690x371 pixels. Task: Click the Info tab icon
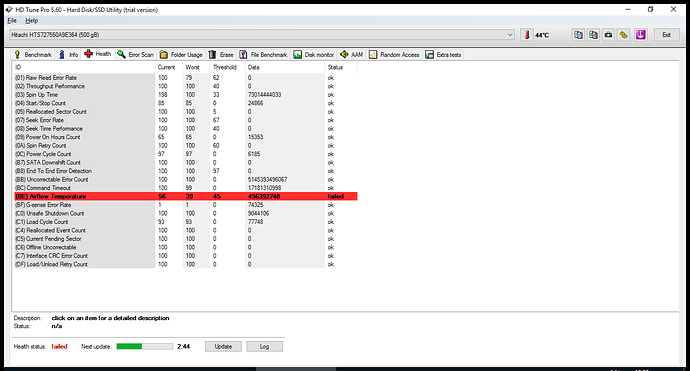[62, 55]
